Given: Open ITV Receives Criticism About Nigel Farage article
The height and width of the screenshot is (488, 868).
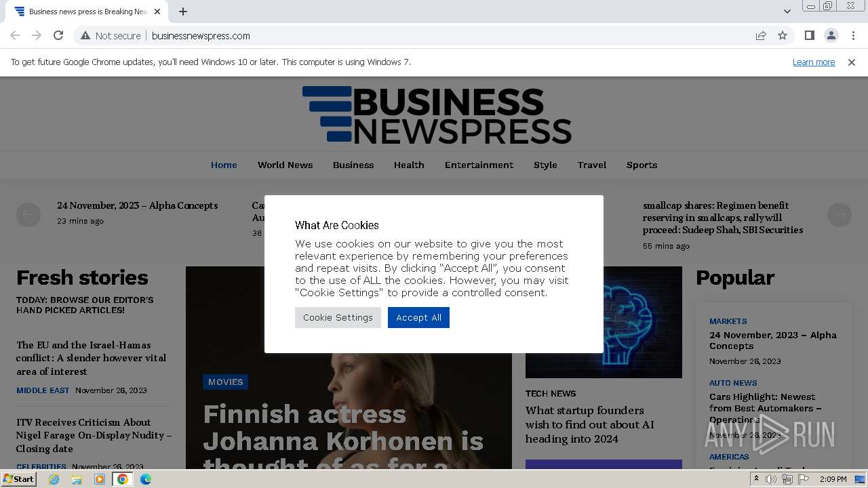Looking at the screenshot, I should click(94, 435).
